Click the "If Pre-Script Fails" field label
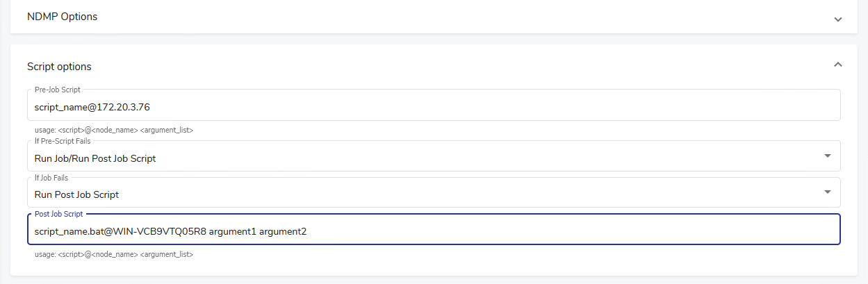868x284 pixels. [x=63, y=141]
